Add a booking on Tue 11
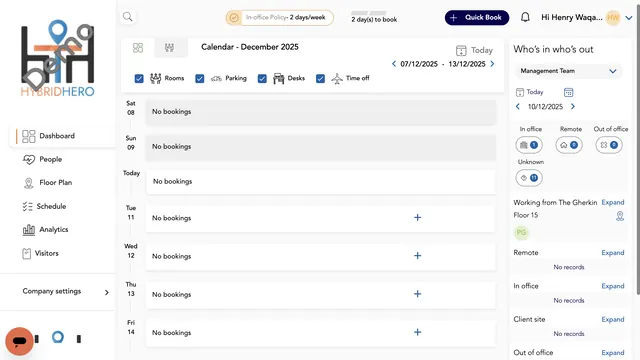Viewport: 640px width, 360px height. [418, 218]
